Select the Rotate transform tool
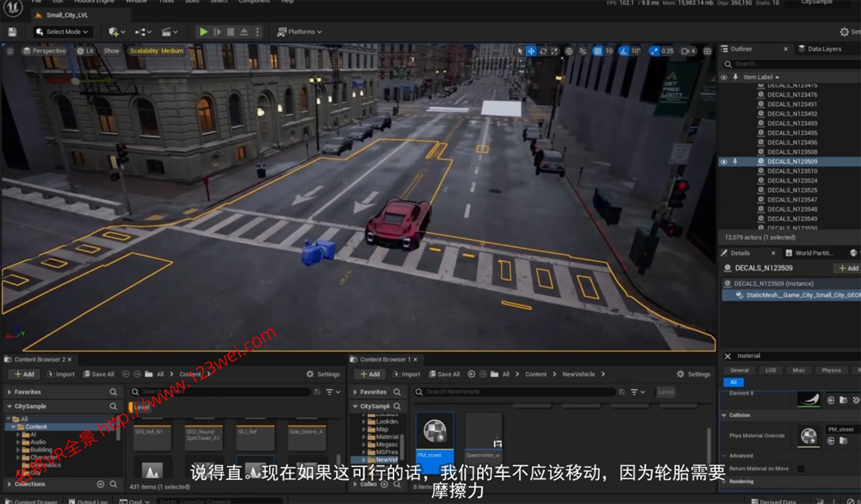 coord(544,52)
